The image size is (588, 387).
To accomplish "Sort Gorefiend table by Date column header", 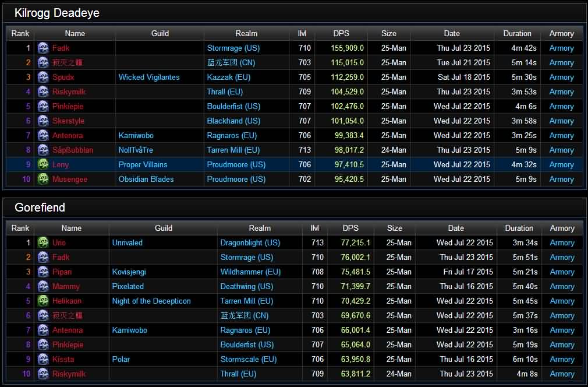I will [456, 228].
